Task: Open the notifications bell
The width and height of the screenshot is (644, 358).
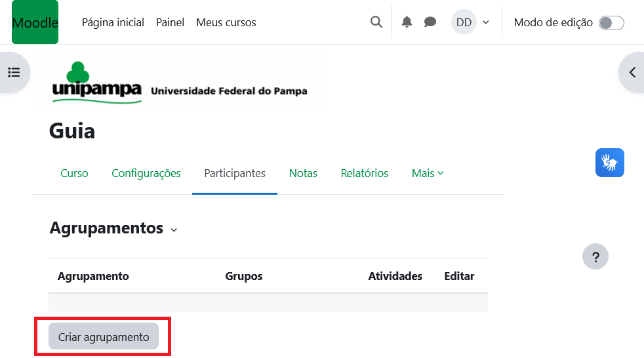Action: click(x=407, y=22)
